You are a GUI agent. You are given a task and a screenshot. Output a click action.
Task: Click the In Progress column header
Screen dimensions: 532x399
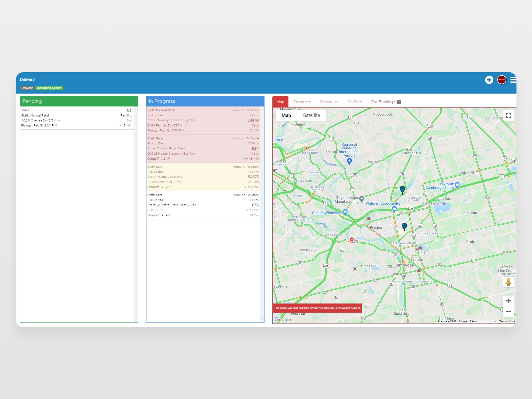[205, 101]
